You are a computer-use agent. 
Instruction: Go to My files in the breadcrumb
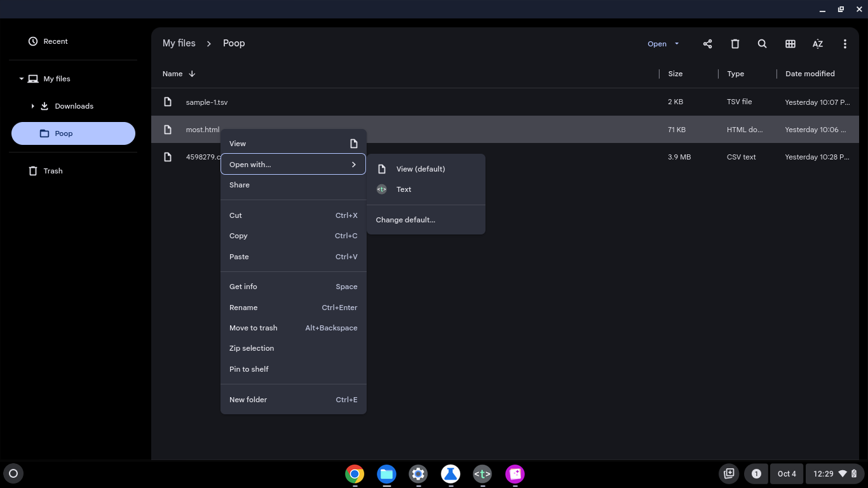tap(179, 43)
